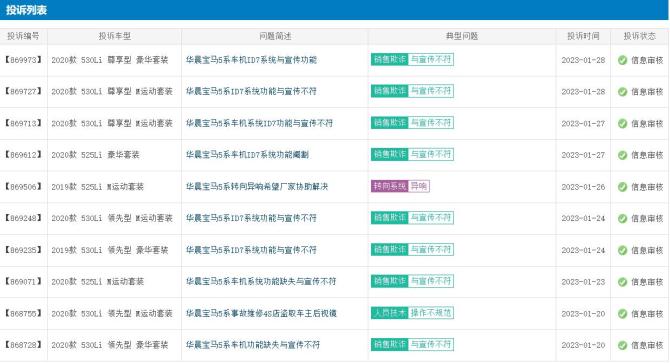Click 信息审核 status in row 868728

click(x=647, y=345)
